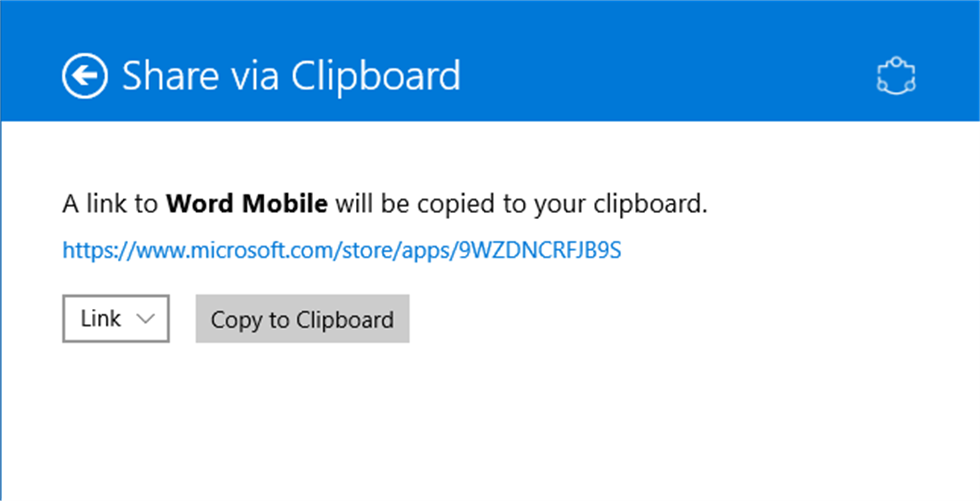Click the Copy to Clipboard button
980x501 pixels.
(x=302, y=319)
